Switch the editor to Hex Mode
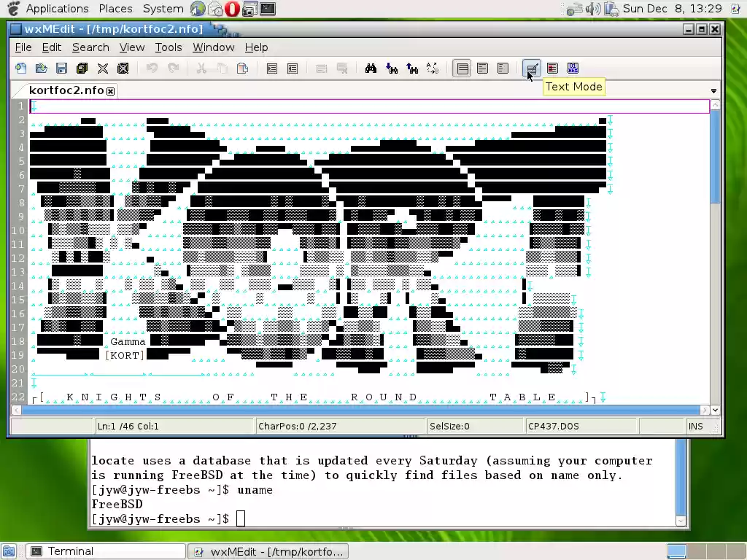The width and height of the screenshot is (747, 560). [573, 68]
